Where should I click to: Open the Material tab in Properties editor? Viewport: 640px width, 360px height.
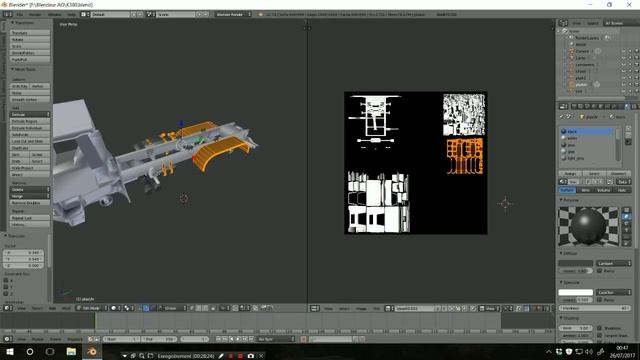[627, 107]
